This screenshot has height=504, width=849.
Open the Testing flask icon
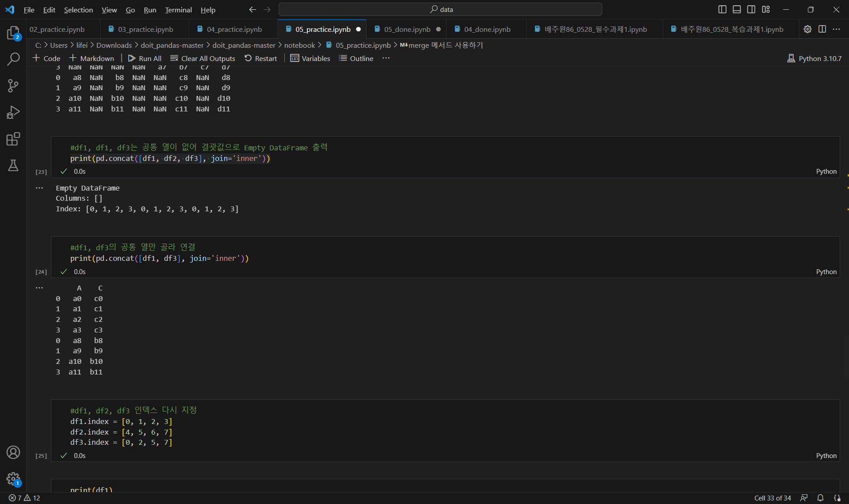[13, 165]
